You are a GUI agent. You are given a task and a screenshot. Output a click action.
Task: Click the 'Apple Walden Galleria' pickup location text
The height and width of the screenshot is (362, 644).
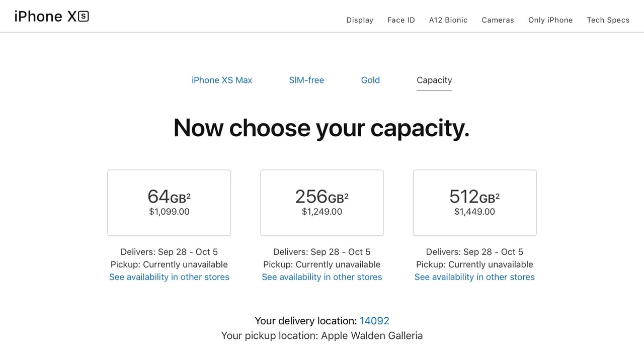(372, 335)
